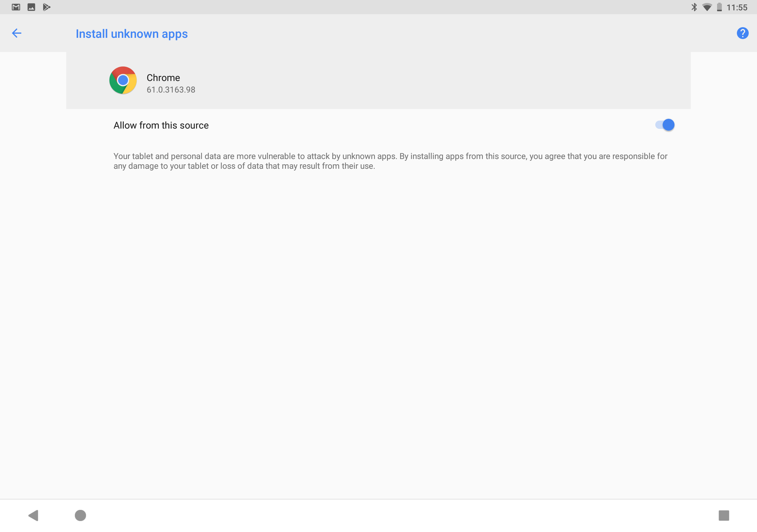
Task: Tap the Bluetooth status icon
Action: (694, 7)
